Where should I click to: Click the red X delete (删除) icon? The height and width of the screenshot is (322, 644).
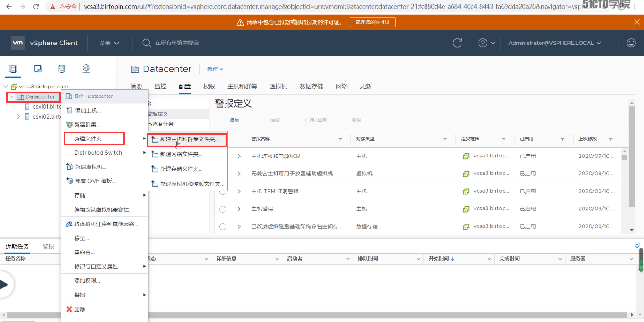69,309
